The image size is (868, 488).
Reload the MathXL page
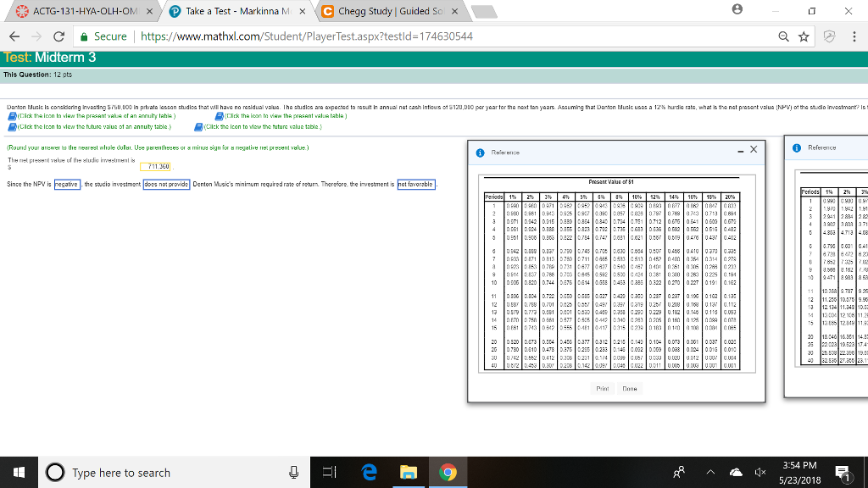tap(58, 36)
